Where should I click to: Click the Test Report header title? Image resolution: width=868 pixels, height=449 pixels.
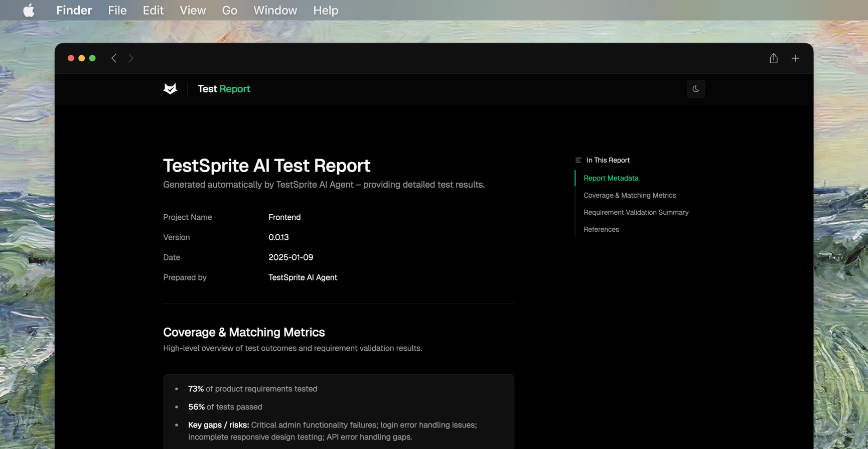[224, 89]
